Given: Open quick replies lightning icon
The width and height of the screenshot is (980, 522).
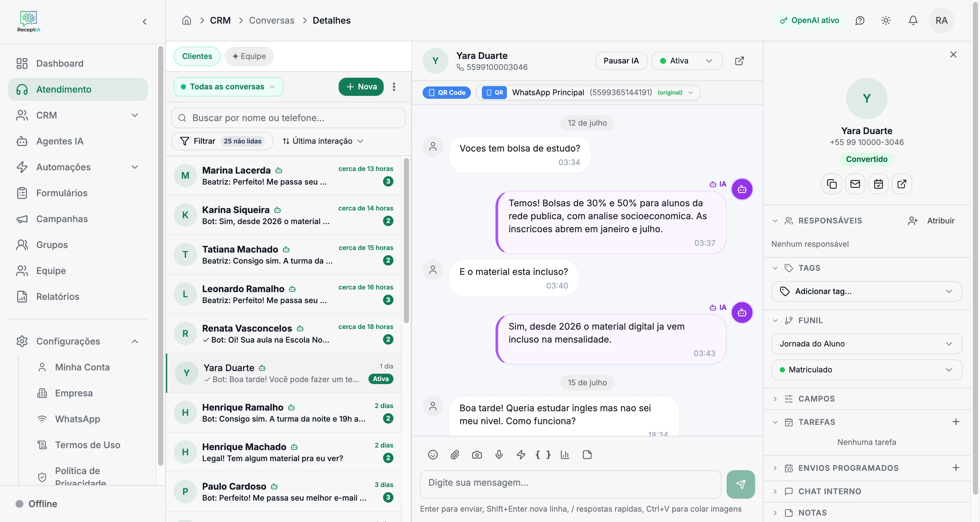Looking at the screenshot, I should click(521, 455).
